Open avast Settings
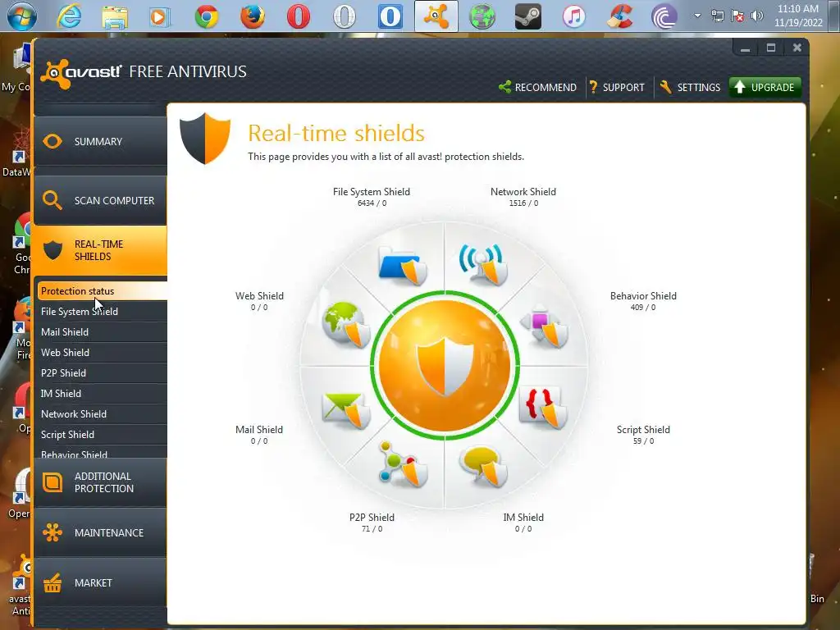 [690, 87]
